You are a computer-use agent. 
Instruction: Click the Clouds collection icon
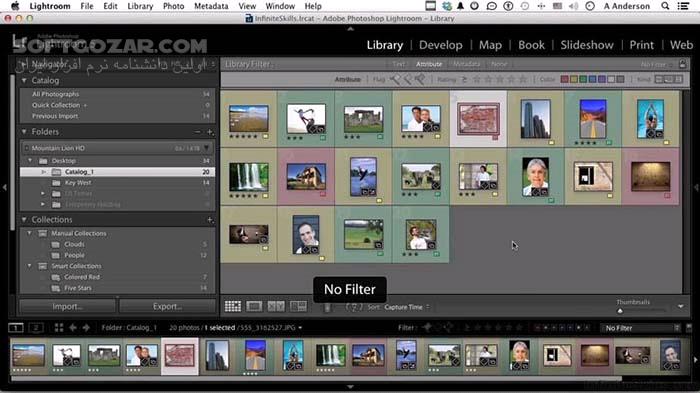[x=55, y=244]
